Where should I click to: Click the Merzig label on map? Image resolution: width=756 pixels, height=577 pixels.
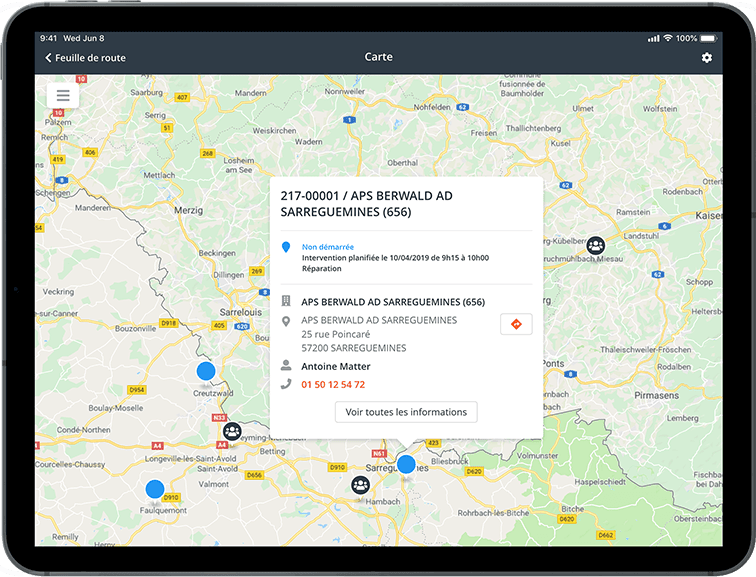point(189,210)
